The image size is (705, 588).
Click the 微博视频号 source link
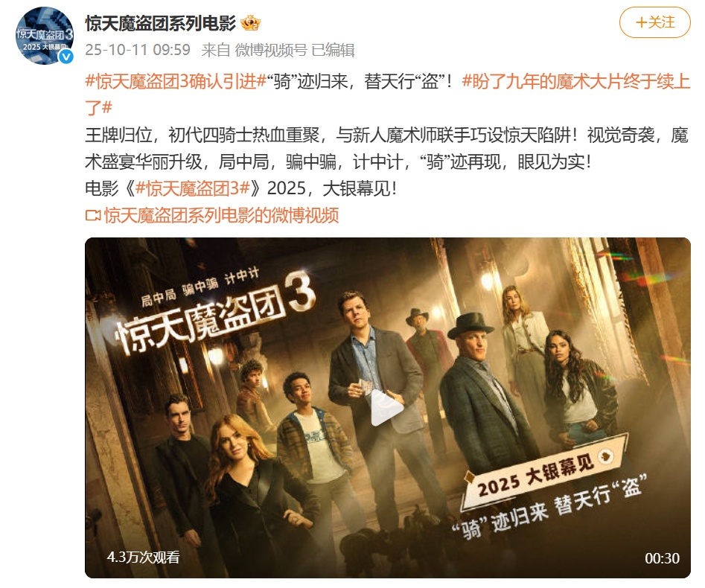[271, 50]
